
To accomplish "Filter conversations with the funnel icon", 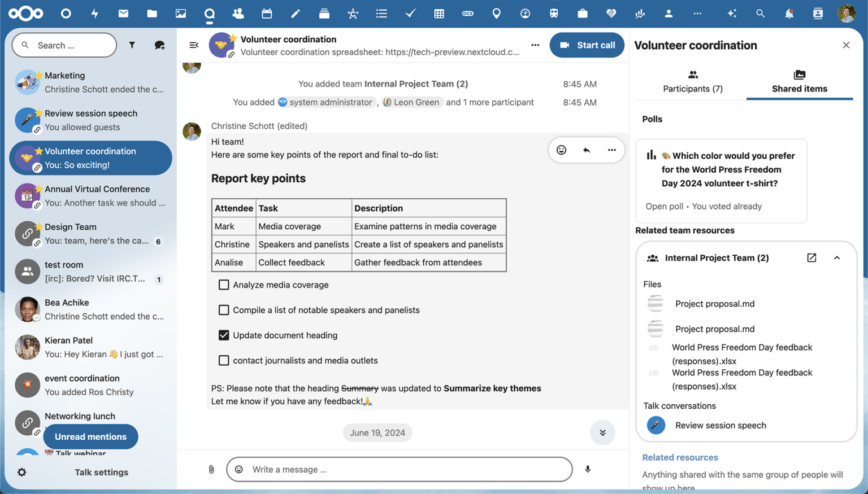I will click(132, 45).
